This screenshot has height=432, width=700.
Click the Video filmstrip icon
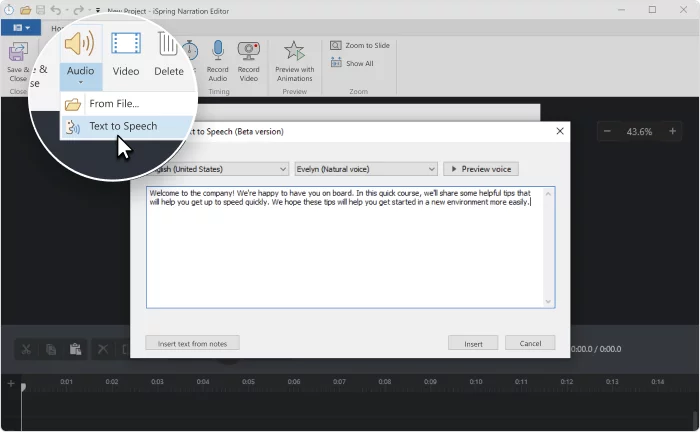125,43
